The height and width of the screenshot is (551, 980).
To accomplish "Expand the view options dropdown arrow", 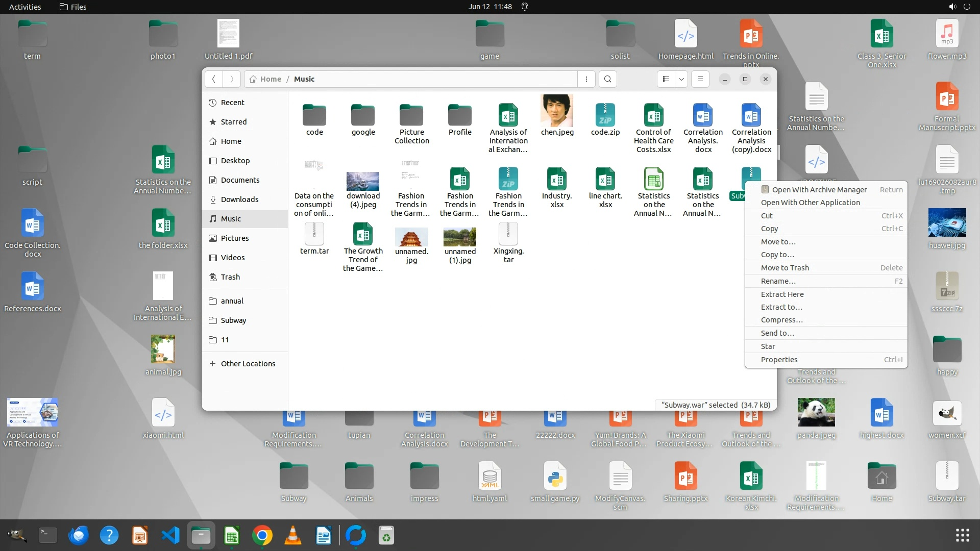I will (681, 79).
